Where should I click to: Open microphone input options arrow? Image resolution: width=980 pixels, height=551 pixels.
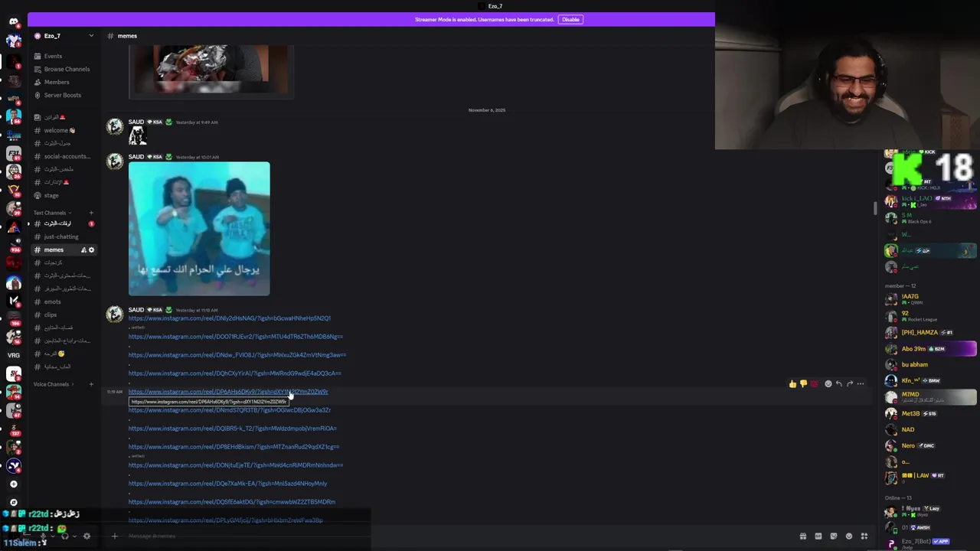(52, 536)
